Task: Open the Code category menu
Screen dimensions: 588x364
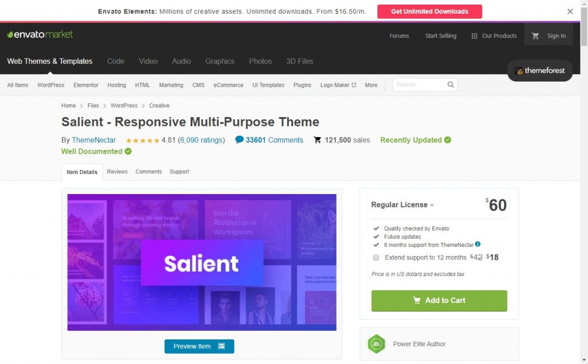Action: (x=115, y=61)
